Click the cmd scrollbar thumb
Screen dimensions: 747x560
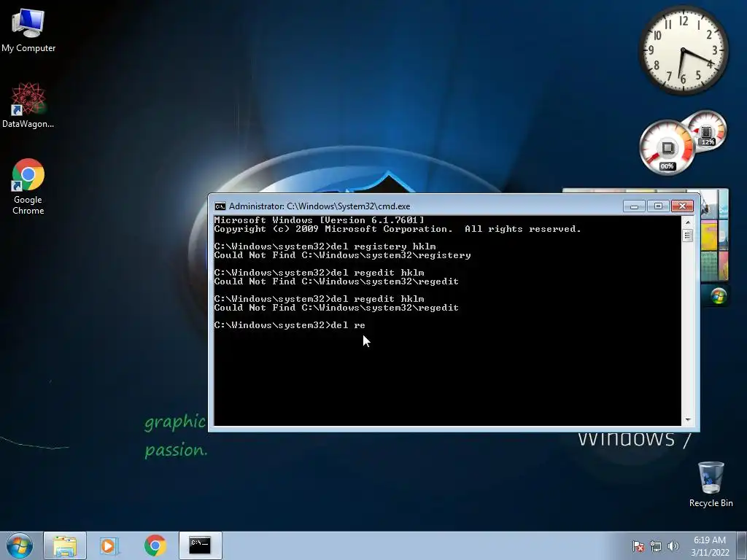pos(687,236)
